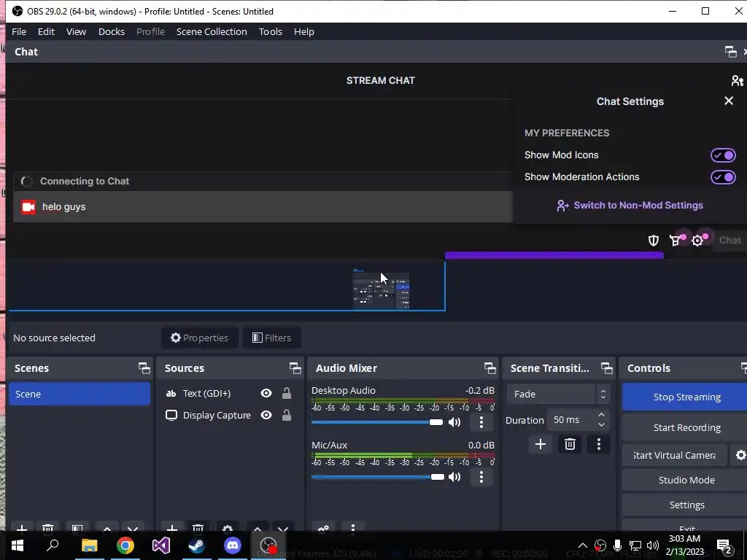Click the Desktop Audio volume slider
747x560 pixels.
click(x=377, y=422)
